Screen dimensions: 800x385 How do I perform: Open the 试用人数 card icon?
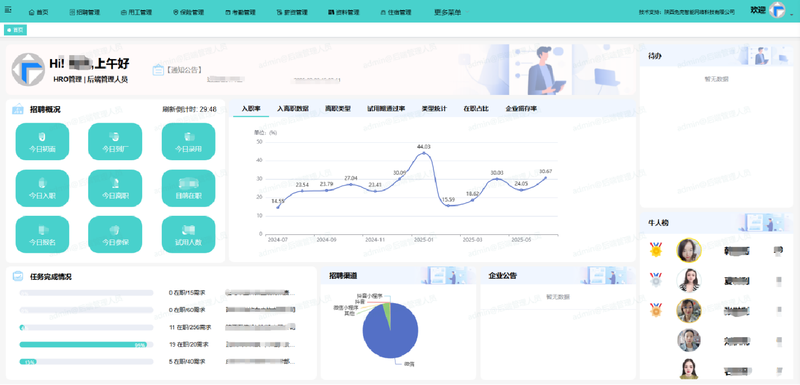pos(188,230)
